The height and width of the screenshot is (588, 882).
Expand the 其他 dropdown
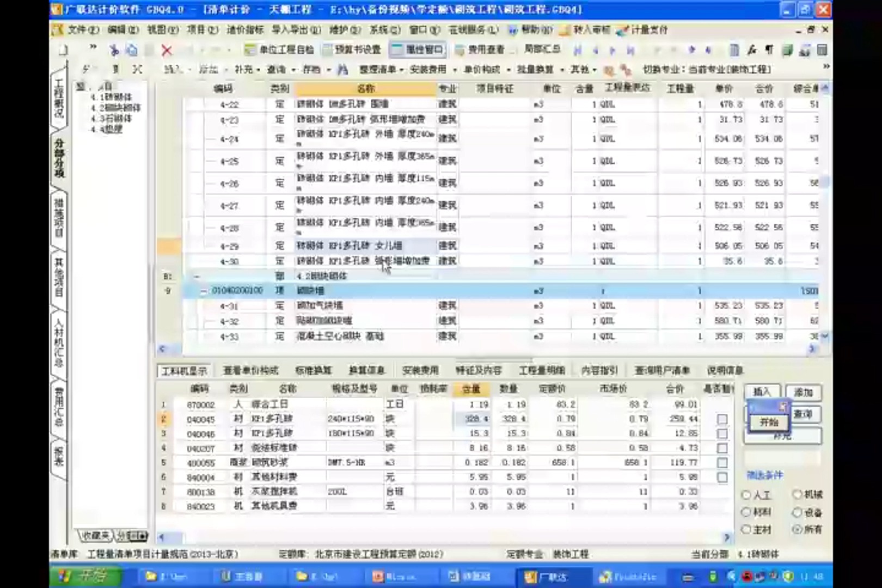pyautogui.click(x=594, y=70)
